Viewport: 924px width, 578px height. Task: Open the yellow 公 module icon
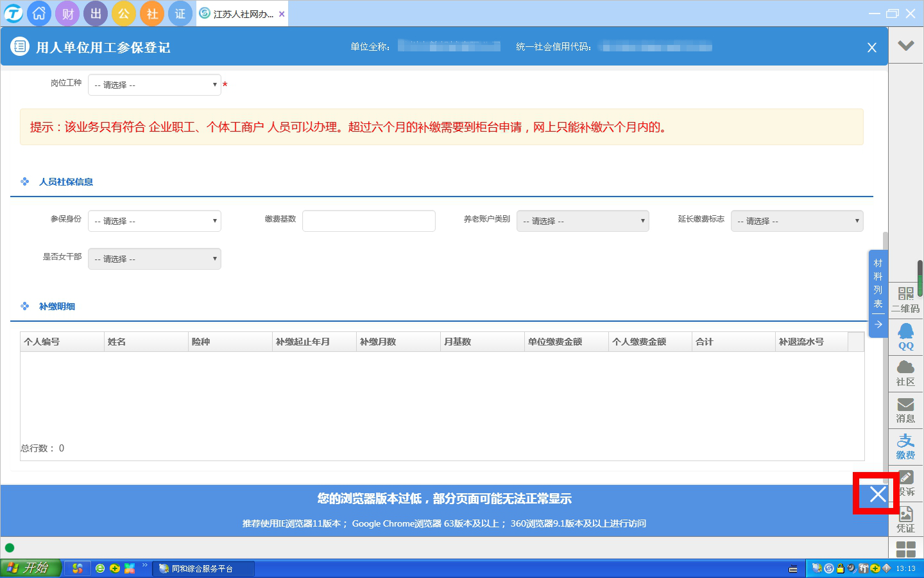[x=124, y=13]
